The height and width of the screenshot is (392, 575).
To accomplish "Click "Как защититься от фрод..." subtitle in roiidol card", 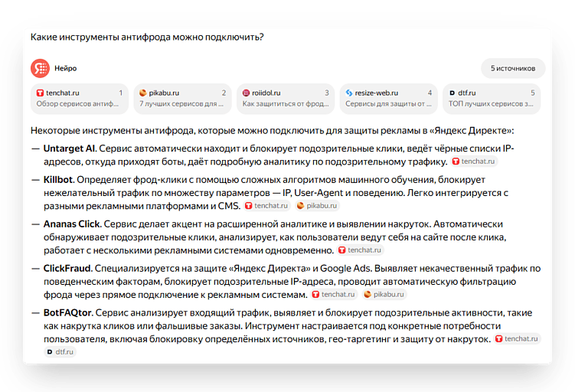I will tap(286, 104).
